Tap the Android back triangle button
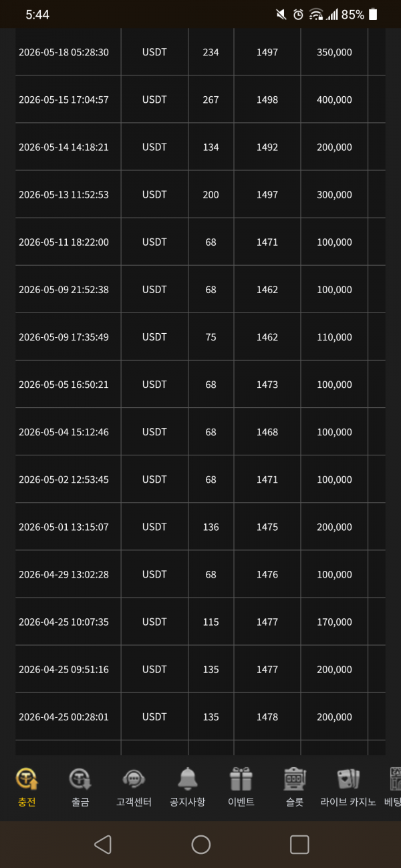The image size is (401, 868). click(x=102, y=845)
